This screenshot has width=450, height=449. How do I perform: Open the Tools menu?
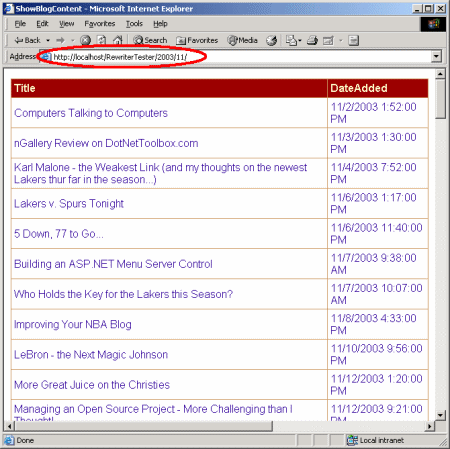pos(134,23)
